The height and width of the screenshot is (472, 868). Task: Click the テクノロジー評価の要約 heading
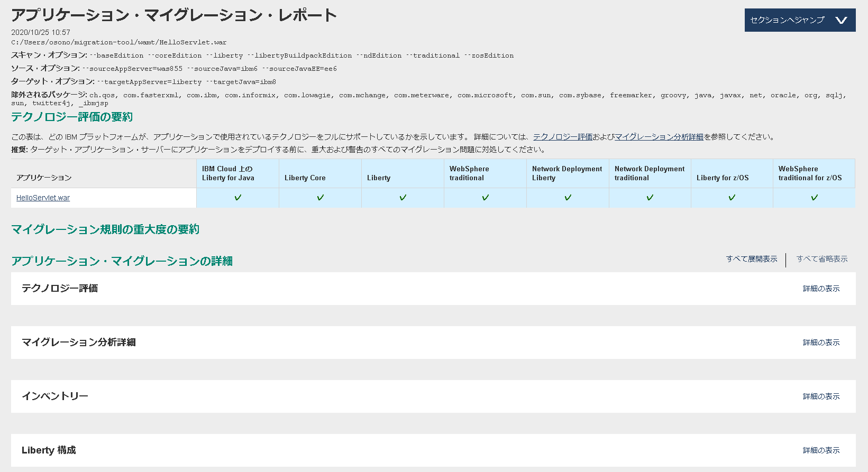pyautogui.click(x=72, y=117)
